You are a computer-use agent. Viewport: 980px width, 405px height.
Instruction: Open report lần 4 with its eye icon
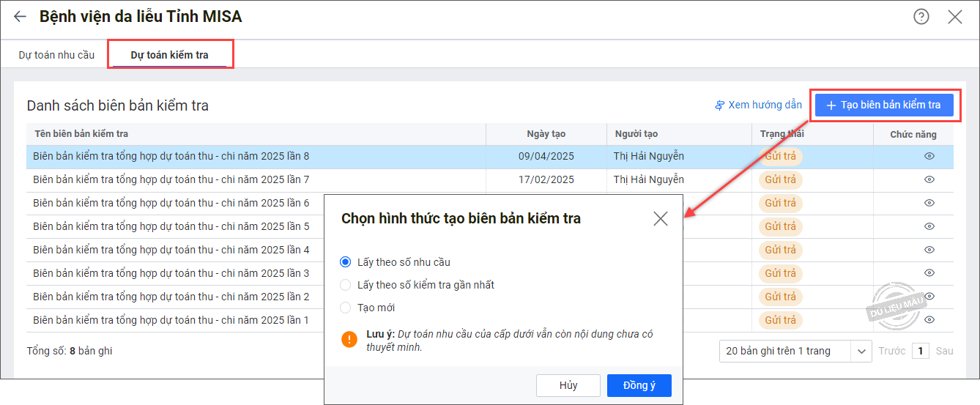929,250
